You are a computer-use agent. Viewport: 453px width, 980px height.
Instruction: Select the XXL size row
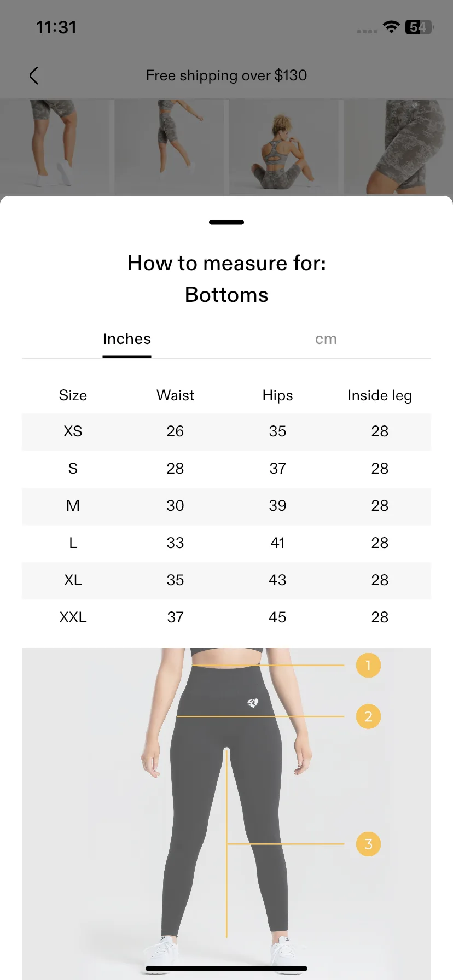tap(226, 617)
